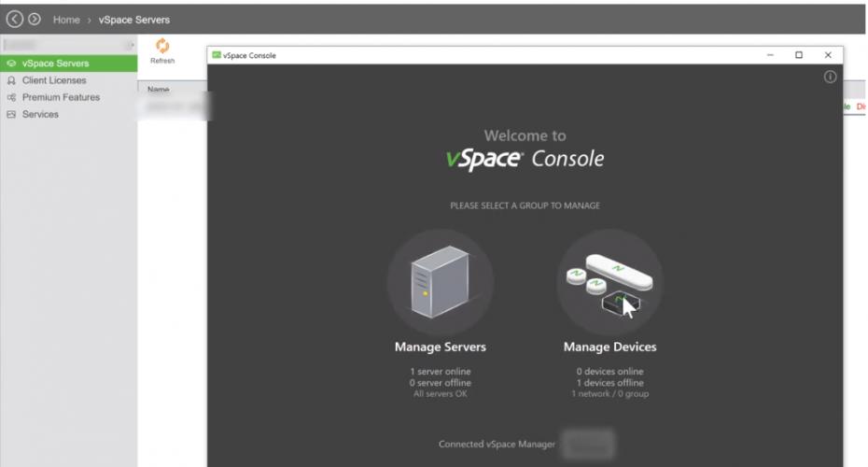
Task: Click the vSpace Console title bar icon
Action: tap(217, 55)
